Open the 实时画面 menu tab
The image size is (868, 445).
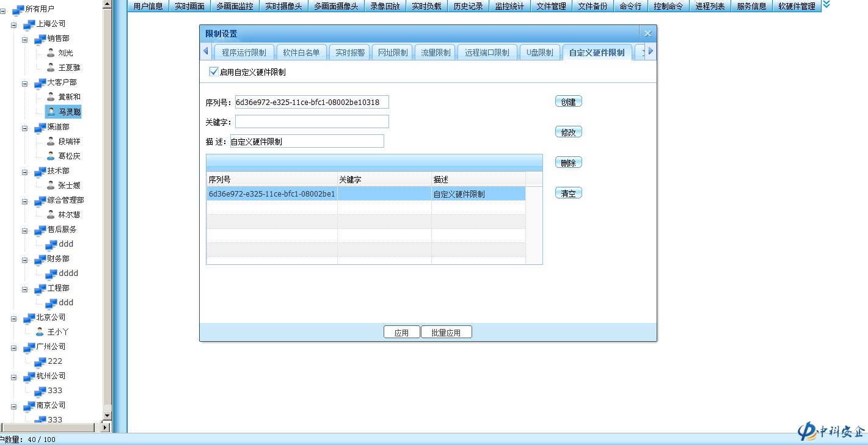pyautogui.click(x=189, y=6)
